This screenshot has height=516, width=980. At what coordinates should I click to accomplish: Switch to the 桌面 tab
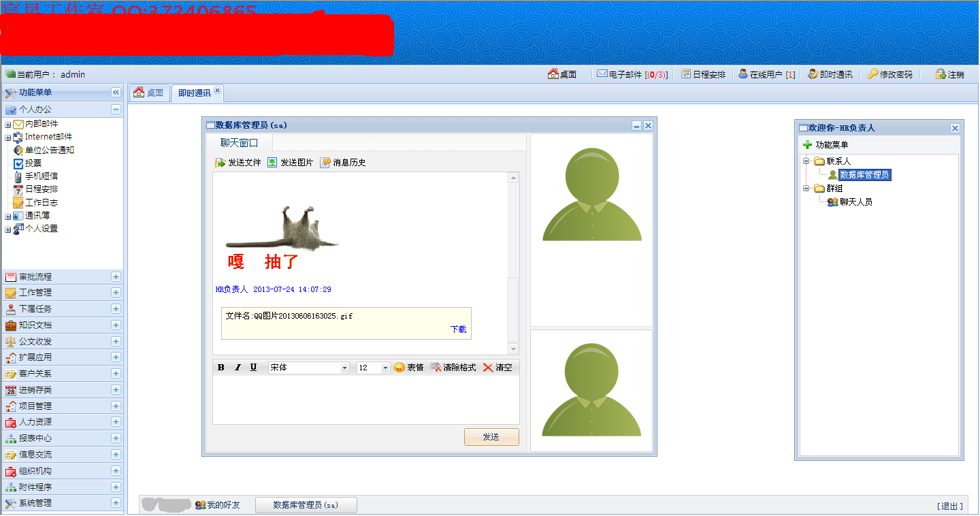tap(149, 93)
